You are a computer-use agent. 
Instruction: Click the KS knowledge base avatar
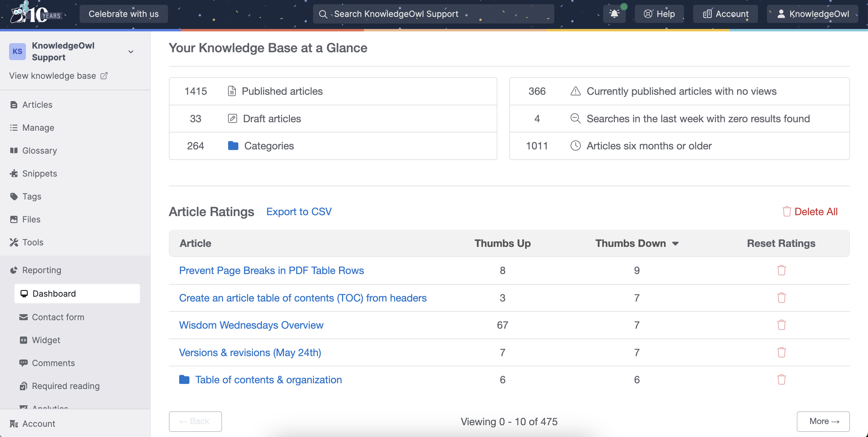(17, 52)
